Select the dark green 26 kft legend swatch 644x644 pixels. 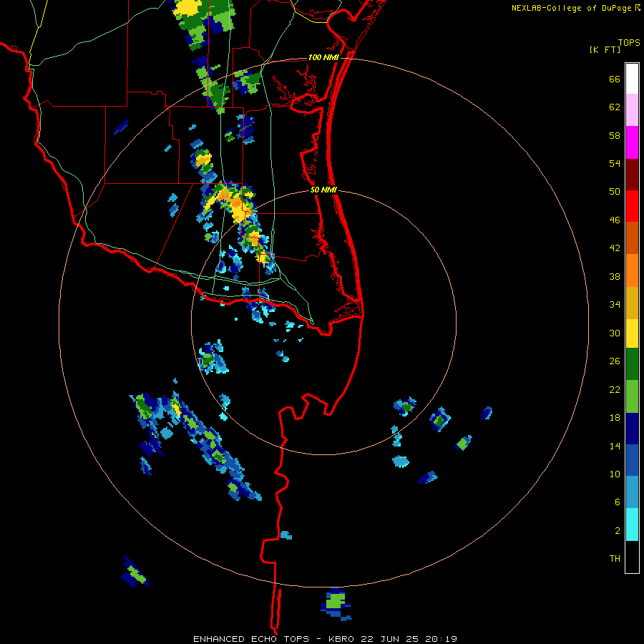(632, 364)
